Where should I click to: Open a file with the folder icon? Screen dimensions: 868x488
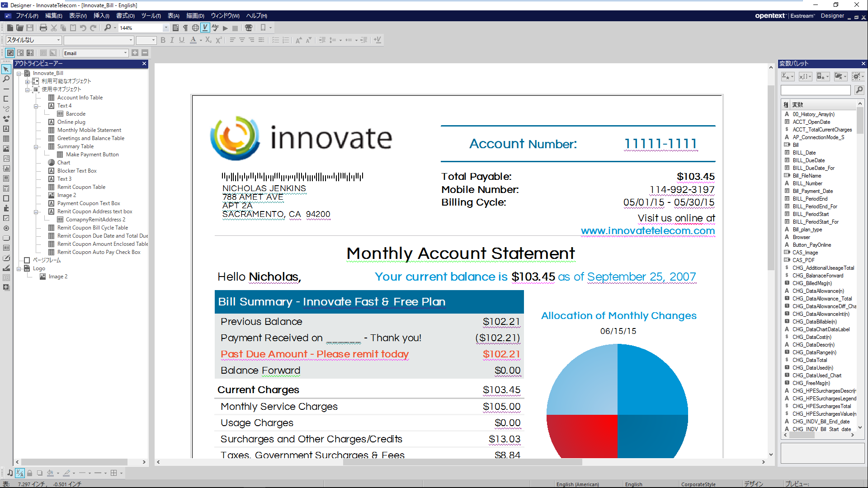click(x=20, y=28)
